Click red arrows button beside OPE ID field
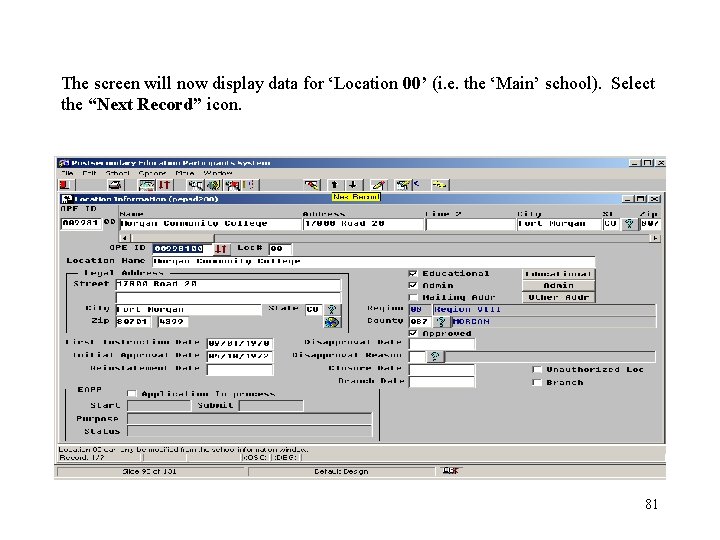 (221, 248)
